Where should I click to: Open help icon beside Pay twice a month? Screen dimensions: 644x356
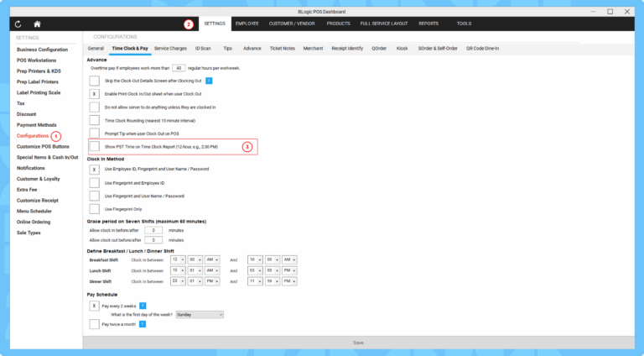pyautogui.click(x=142, y=324)
